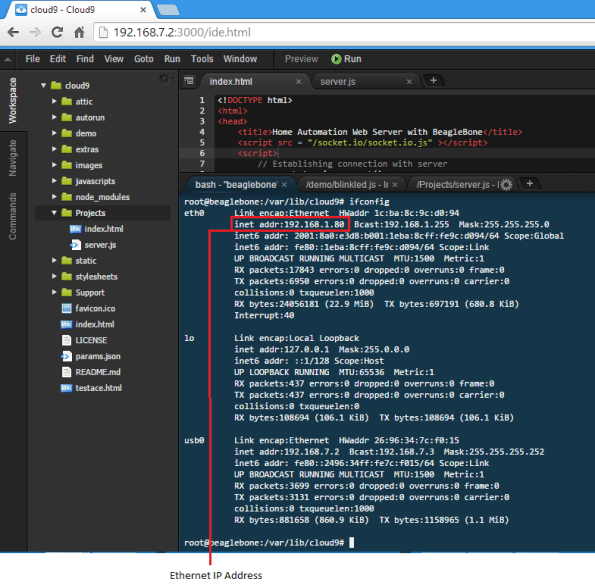Open the File menu

(x=33, y=59)
